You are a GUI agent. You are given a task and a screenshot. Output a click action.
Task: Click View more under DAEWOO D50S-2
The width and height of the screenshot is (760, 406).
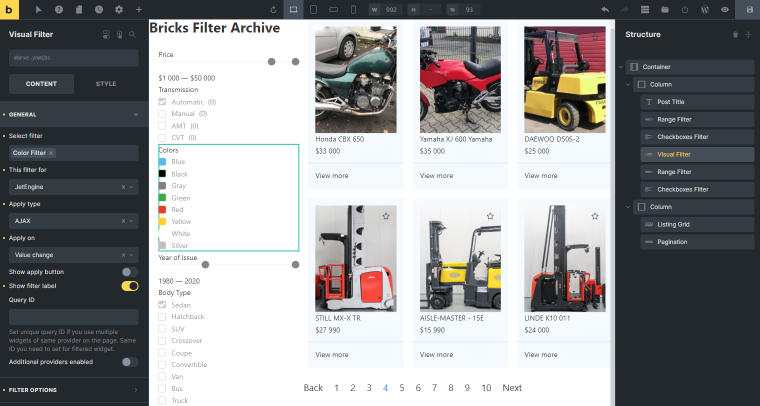click(541, 175)
